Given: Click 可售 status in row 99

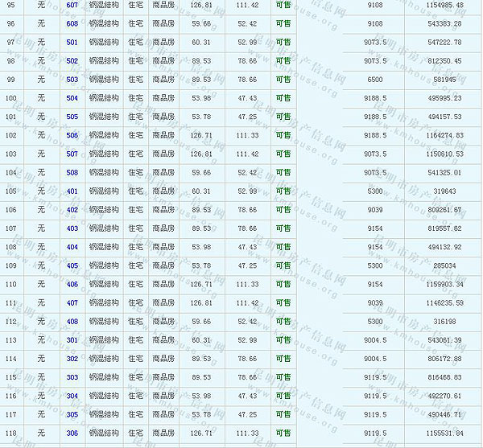Looking at the screenshot, I should 283,79.
